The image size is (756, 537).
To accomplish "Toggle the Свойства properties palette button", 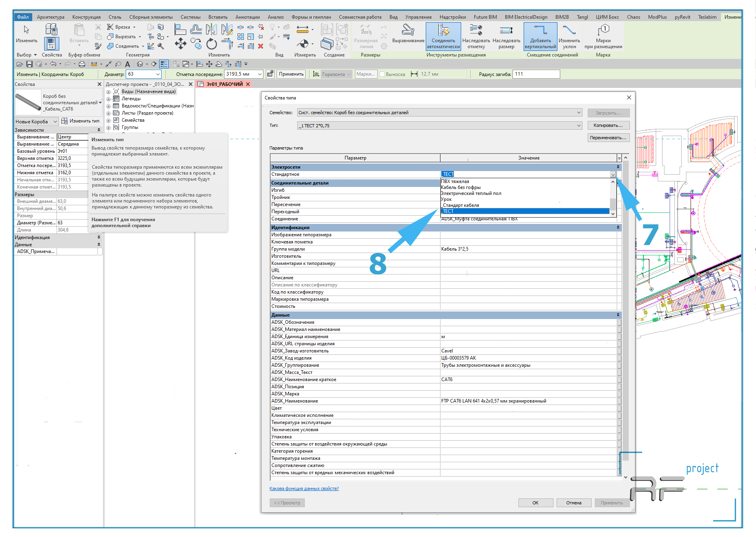I will tap(51, 43).
